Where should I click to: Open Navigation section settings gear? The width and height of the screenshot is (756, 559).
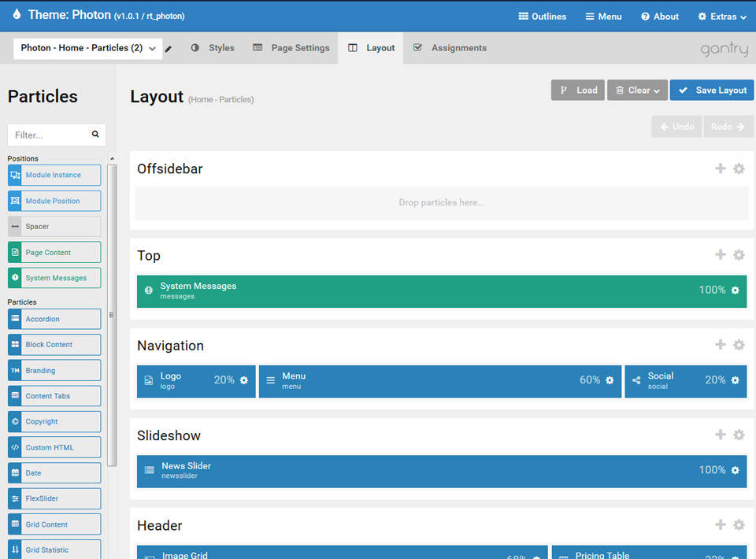coord(739,345)
